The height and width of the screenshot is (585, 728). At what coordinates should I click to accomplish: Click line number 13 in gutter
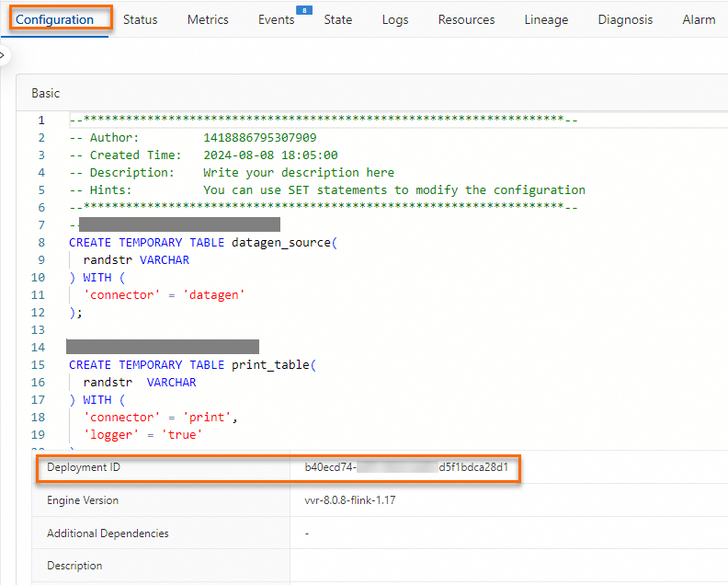38,330
